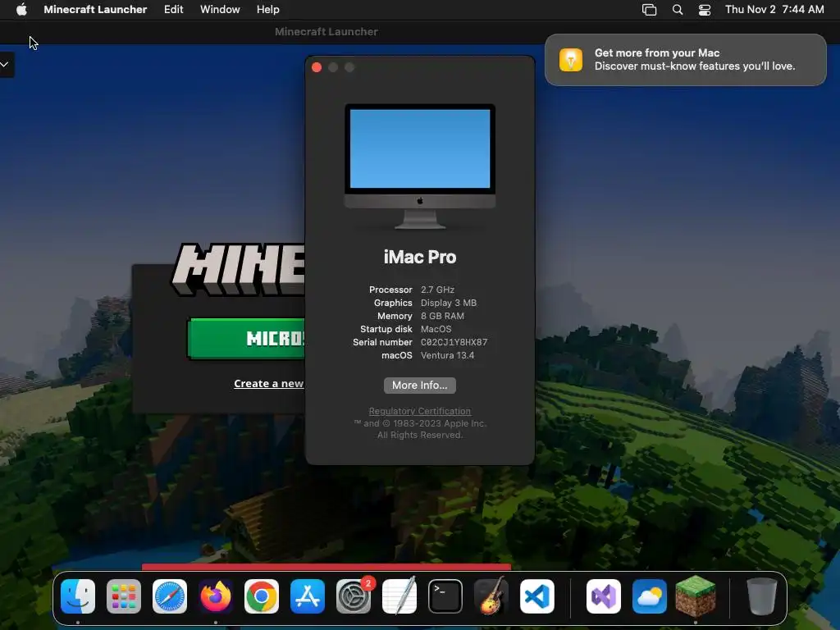Open the Regulatory Certification link

click(x=420, y=411)
